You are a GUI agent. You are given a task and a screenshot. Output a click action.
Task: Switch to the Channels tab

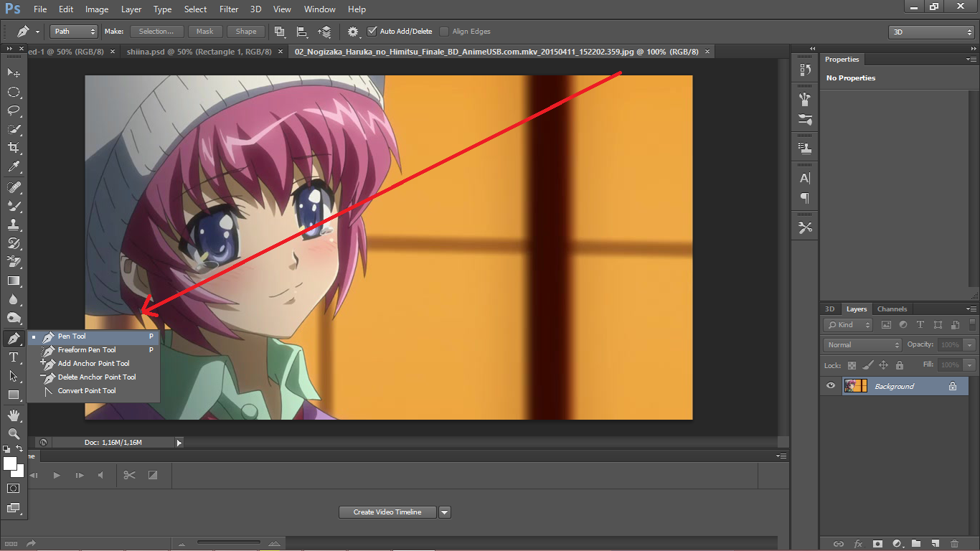pos(892,309)
